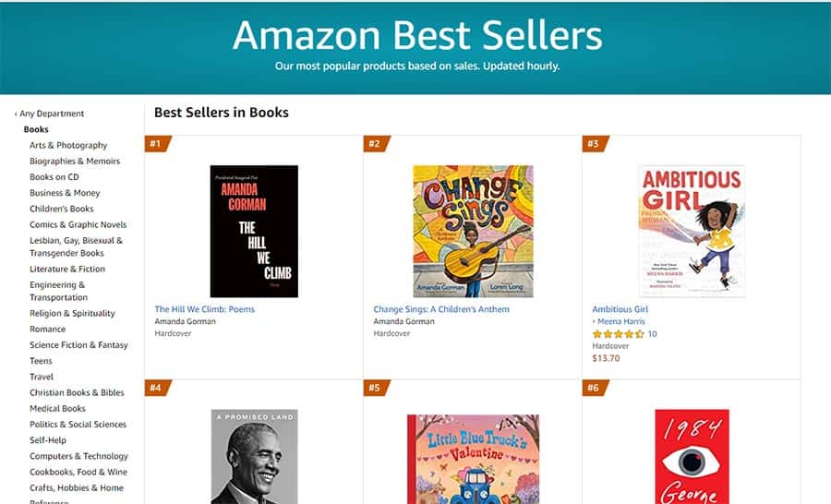Click the #5 rank badge
The image size is (831, 504).
tap(377, 388)
